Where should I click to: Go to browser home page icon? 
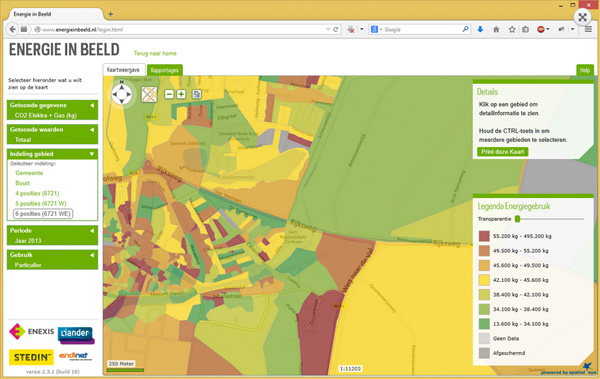496,29
